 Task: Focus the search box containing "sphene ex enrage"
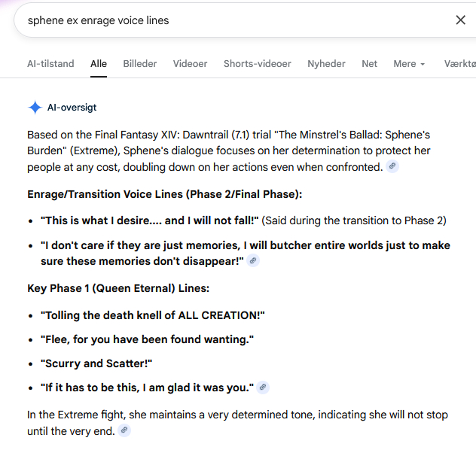[x=226, y=20]
